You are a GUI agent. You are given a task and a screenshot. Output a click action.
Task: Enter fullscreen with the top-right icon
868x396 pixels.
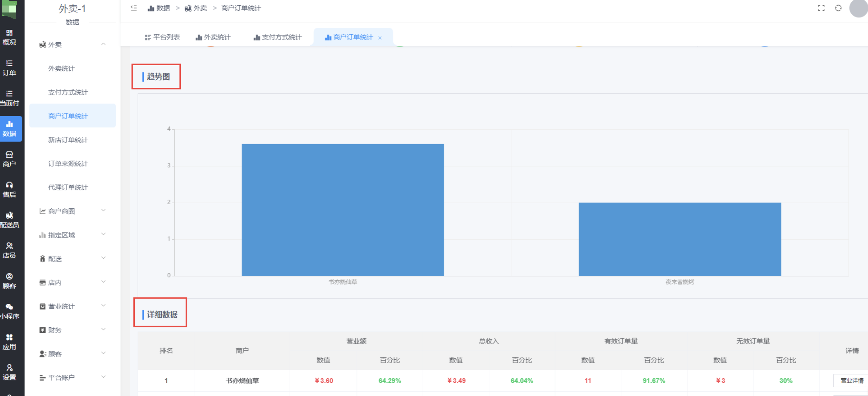pyautogui.click(x=821, y=8)
